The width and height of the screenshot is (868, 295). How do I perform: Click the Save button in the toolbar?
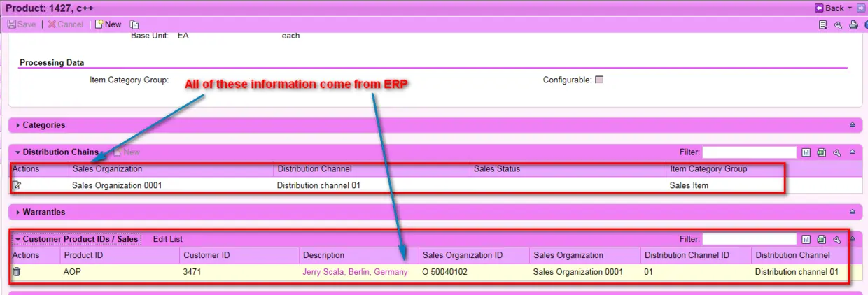tap(22, 24)
